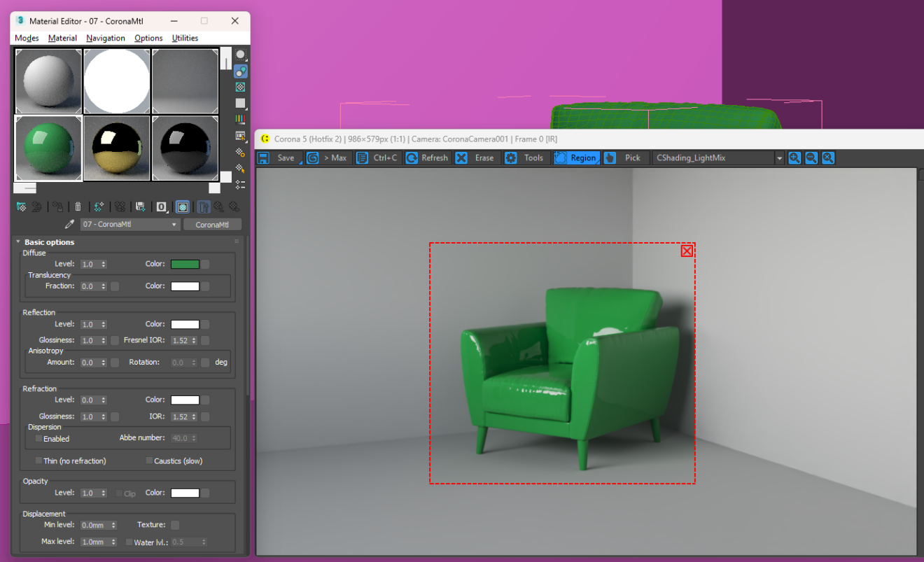Click the delete material trash icon
The image size is (924, 562).
[78, 206]
